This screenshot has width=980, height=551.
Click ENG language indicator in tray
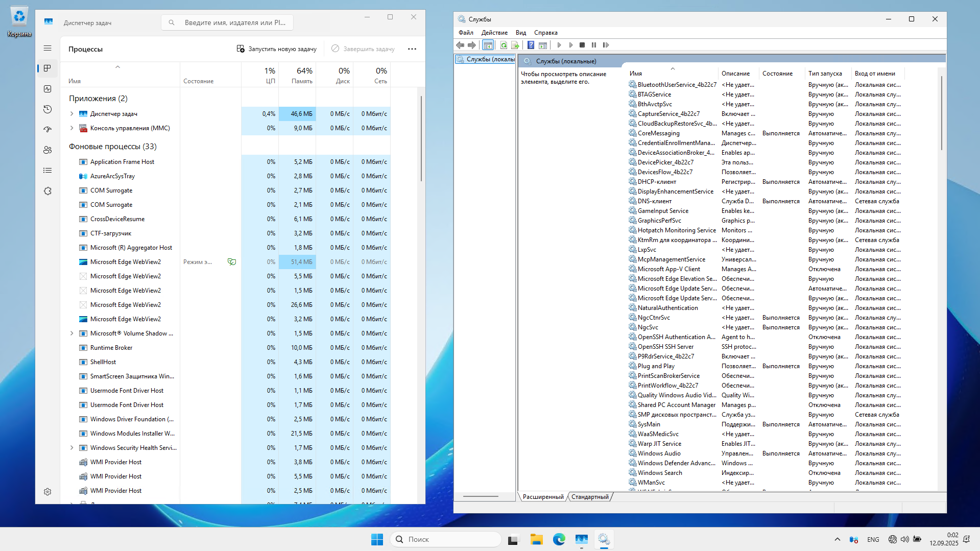pos(873,539)
